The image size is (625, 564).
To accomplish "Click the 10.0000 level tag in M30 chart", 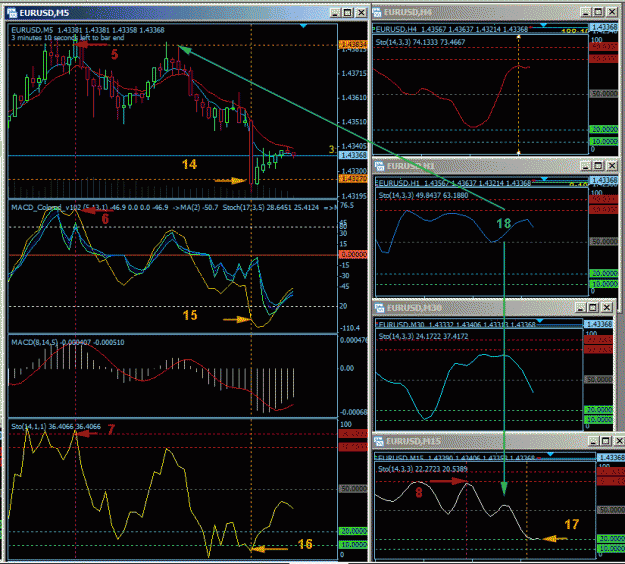I will click(599, 420).
